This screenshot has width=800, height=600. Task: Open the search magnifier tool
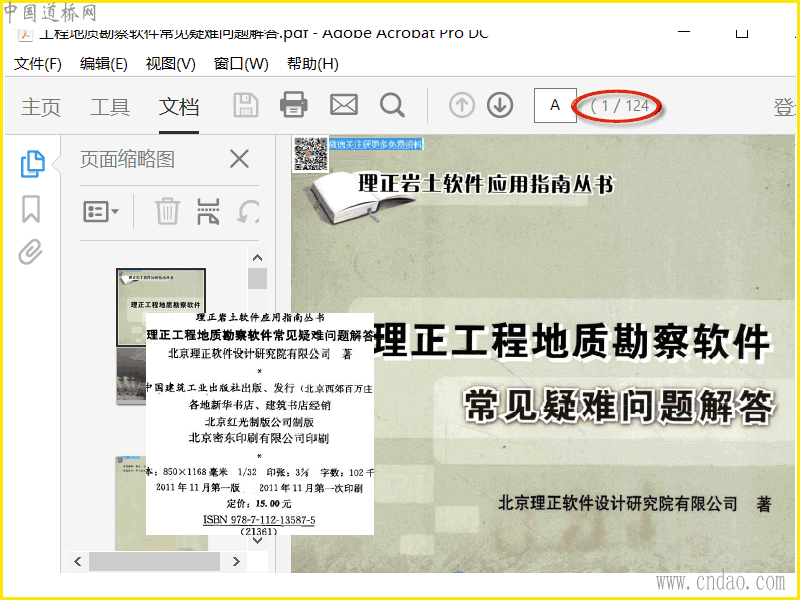[392, 105]
